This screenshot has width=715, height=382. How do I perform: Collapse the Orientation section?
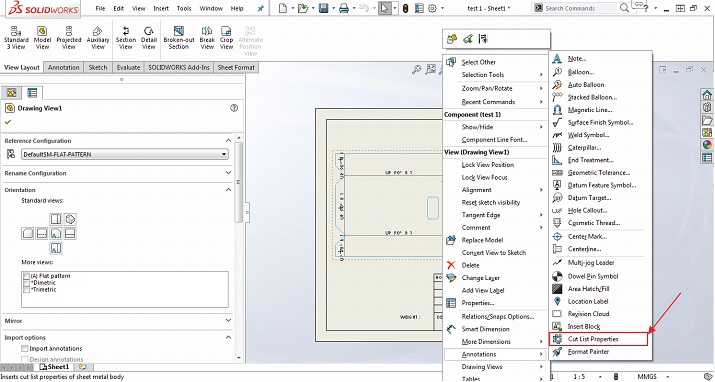tap(228, 190)
